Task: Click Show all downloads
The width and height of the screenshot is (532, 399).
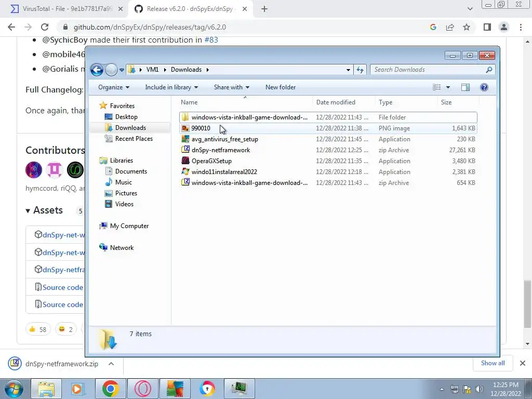Action: (x=493, y=363)
